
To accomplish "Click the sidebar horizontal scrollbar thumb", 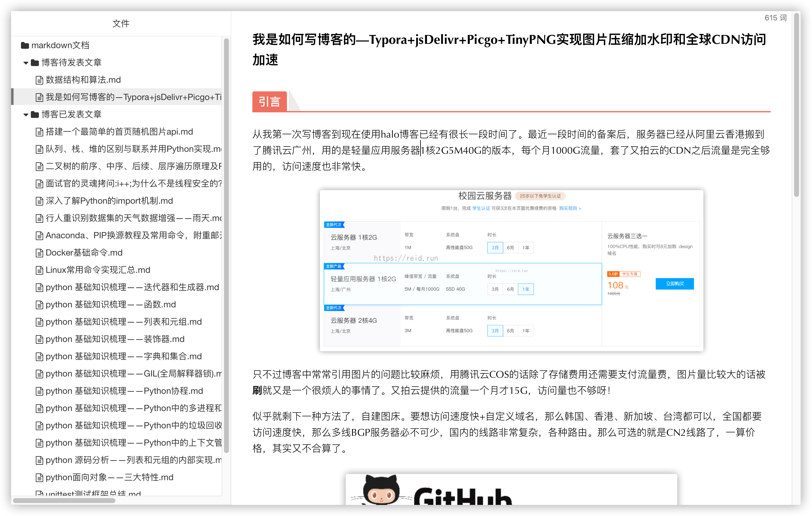I will click(x=64, y=501).
